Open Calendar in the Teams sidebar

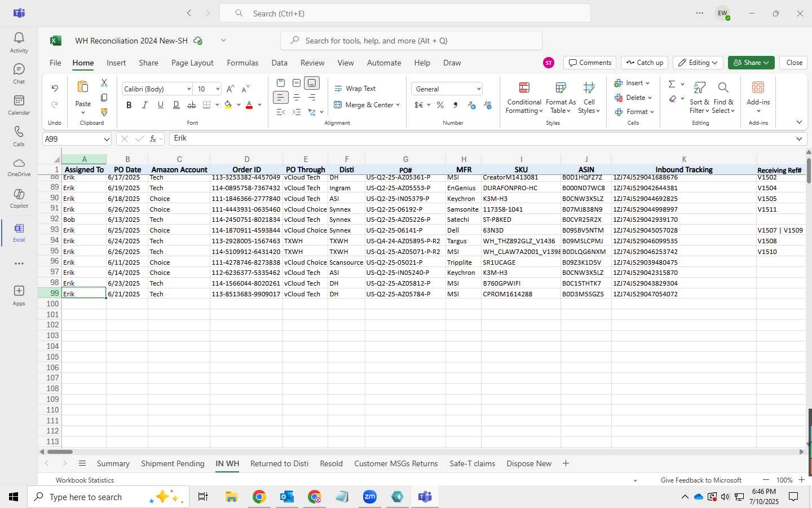point(19,104)
